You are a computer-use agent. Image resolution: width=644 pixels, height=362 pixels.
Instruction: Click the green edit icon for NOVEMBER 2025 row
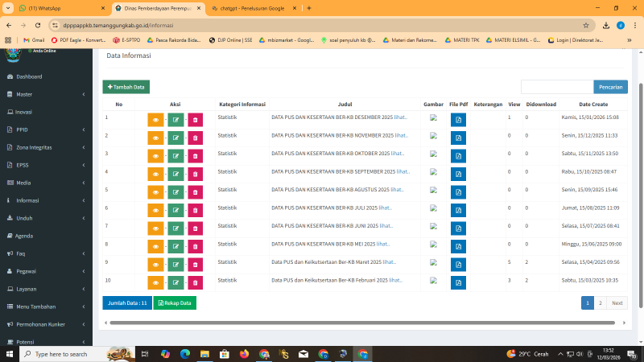click(175, 136)
